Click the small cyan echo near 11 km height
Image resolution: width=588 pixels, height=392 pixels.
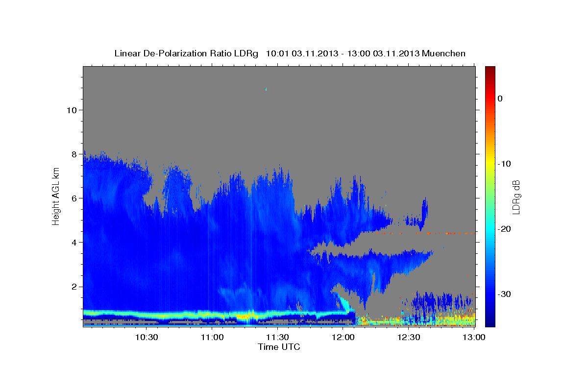click(x=266, y=89)
